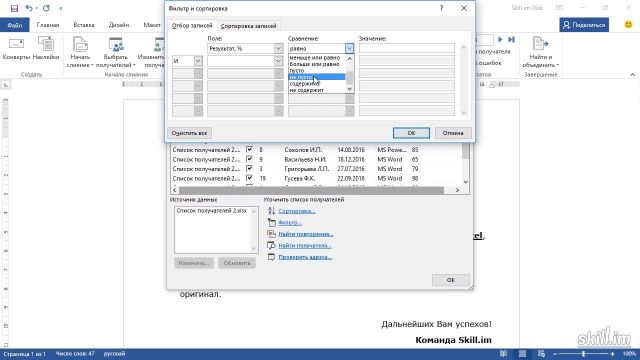Uncheck the Гусева Ф.К. recipient checkbox

(x=249, y=178)
